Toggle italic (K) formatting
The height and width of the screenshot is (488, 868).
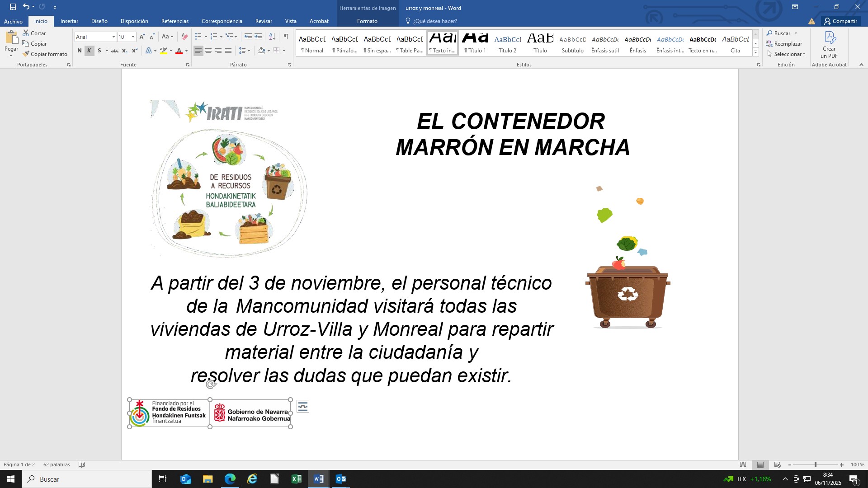pyautogui.click(x=89, y=51)
